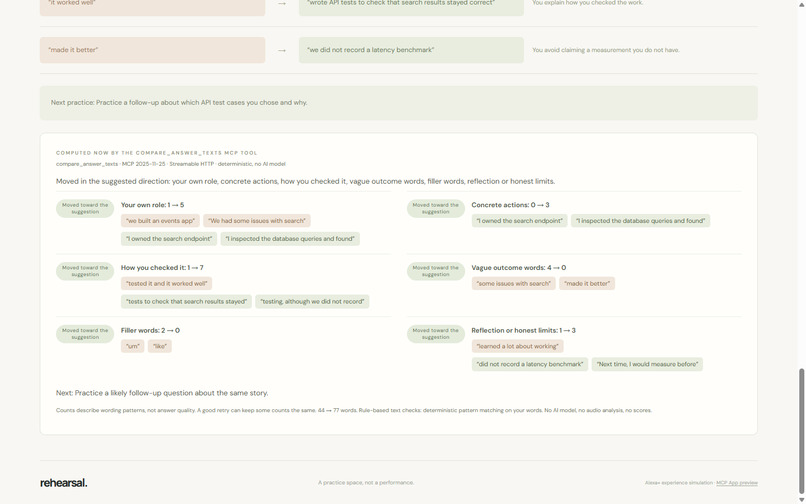
Task: Click the "Computed now by the compare_answer_texts MCP tool" heading
Action: [x=157, y=153]
